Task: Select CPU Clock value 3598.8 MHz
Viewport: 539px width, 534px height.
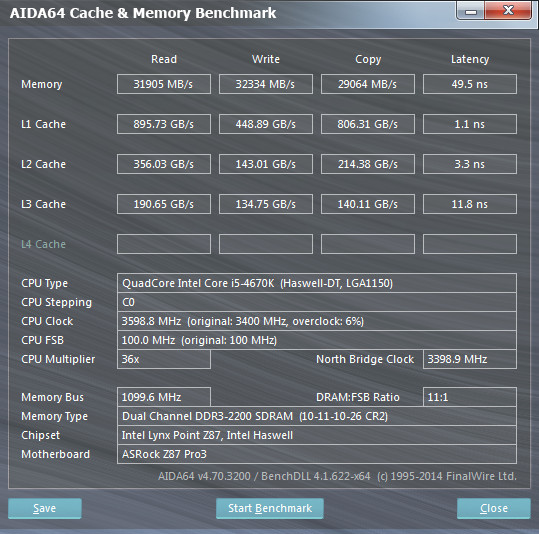Action: (317, 321)
